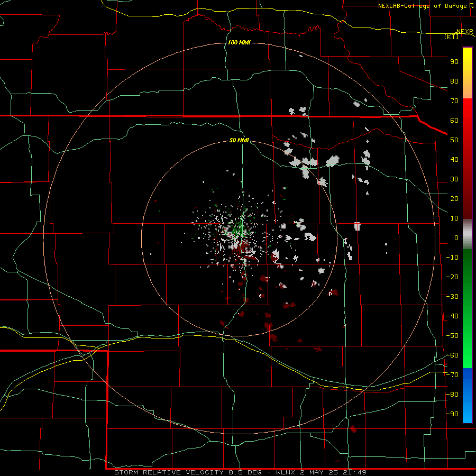Image resolution: width=476 pixels, height=476 pixels.
Task: Click the "60" scale value
Action: click(454, 120)
